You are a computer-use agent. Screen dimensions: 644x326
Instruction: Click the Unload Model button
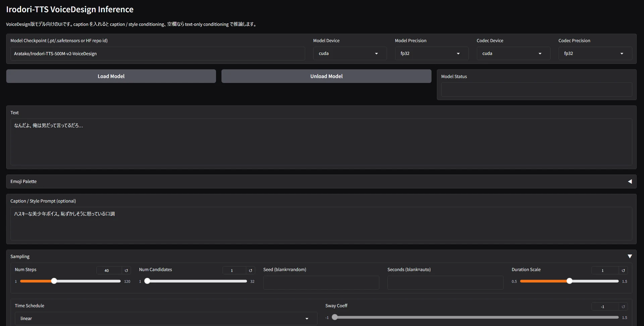[x=326, y=76]
